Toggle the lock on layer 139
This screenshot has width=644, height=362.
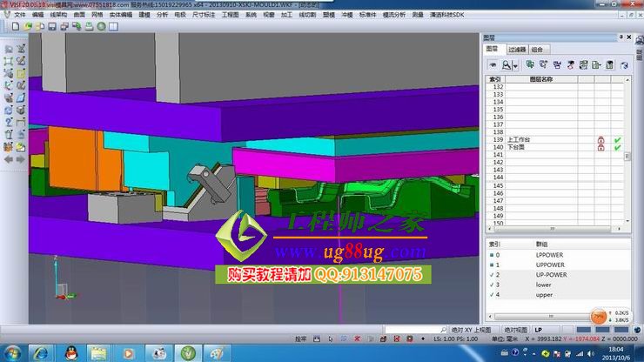tap(600, 139)
